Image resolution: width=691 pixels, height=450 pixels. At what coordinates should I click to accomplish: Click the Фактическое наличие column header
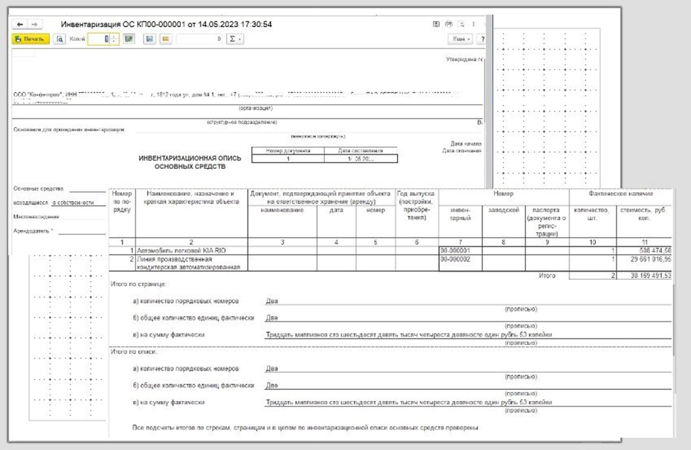(x=620, y=193)
